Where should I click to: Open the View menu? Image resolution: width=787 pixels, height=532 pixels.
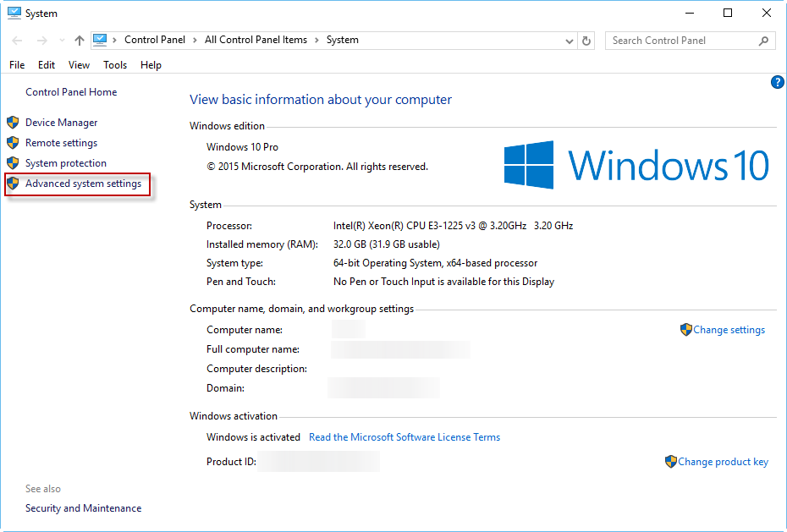coord(79,64)
